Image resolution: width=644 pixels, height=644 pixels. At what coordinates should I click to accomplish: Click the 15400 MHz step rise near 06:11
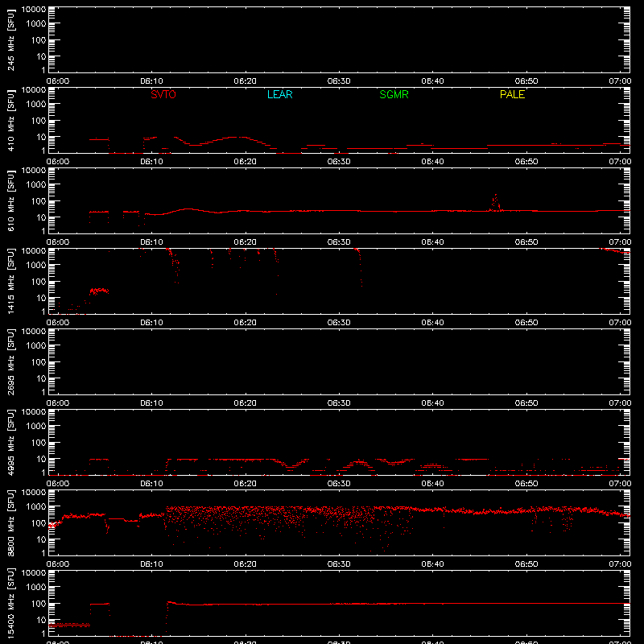[x=167, y=616]
